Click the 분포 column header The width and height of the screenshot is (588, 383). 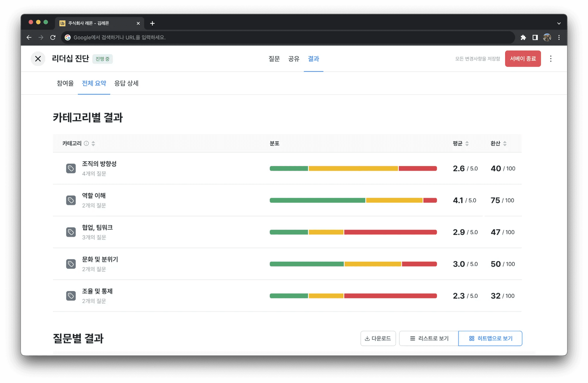coord(275,143)
